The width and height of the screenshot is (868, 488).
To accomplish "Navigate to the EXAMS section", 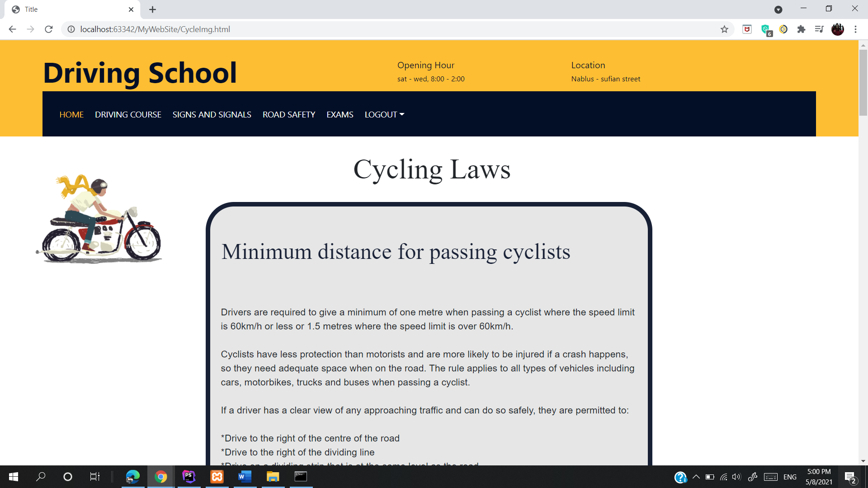I will [x=340, y=114].
